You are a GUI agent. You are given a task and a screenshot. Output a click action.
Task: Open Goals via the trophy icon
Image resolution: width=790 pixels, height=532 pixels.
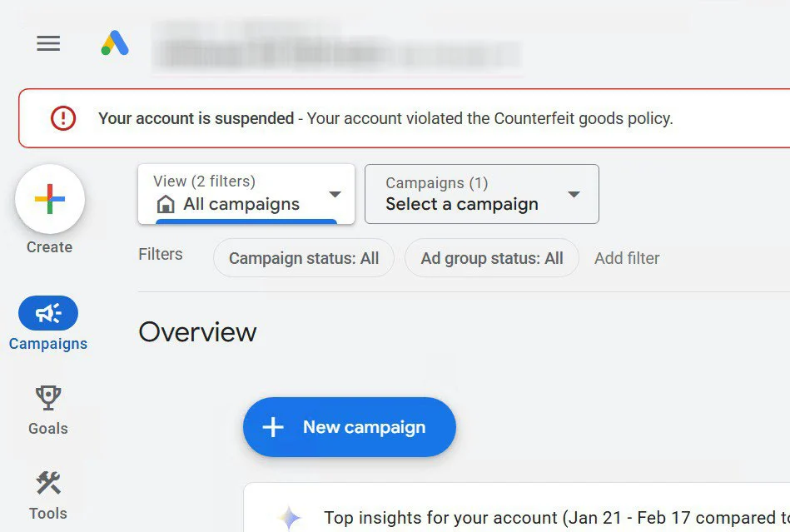(48, 398)
